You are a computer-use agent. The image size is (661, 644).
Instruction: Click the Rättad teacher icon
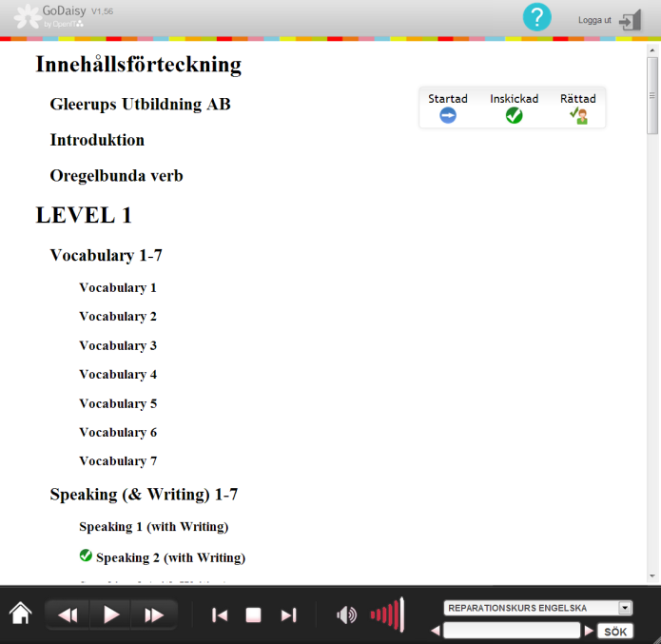(x=579, y=115)
